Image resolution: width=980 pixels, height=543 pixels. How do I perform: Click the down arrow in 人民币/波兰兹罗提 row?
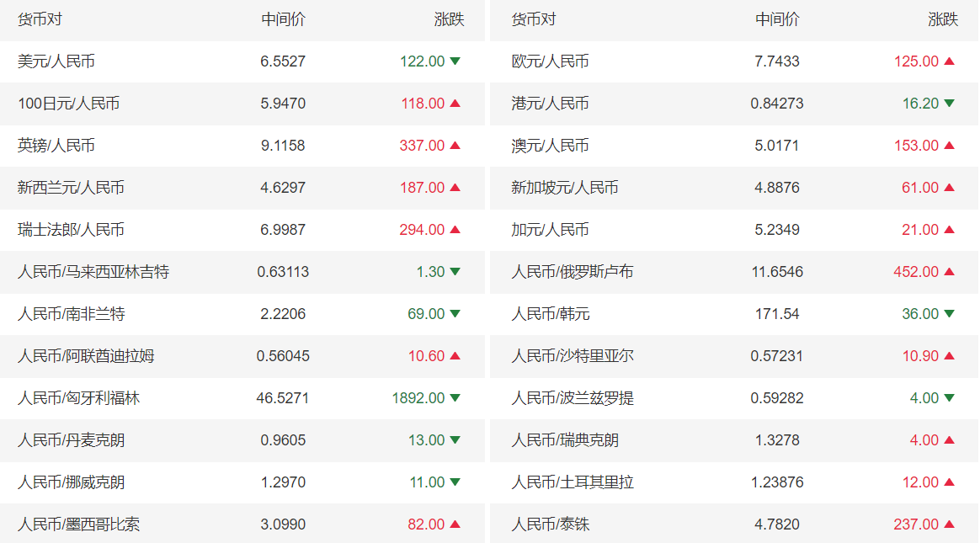[x=950, y=397]
